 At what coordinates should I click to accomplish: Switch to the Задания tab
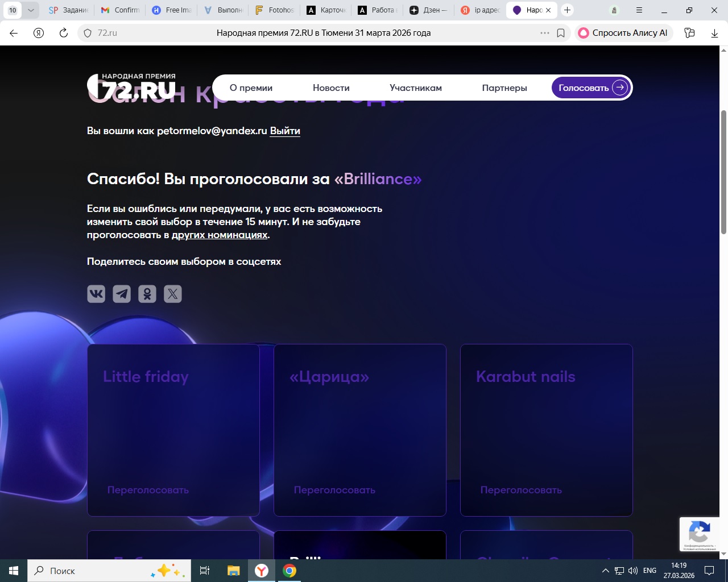click(x=68, y=10)
